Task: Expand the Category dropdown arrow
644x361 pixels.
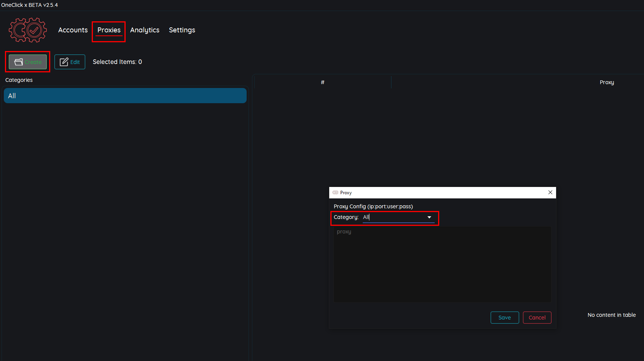Action: 429,217
